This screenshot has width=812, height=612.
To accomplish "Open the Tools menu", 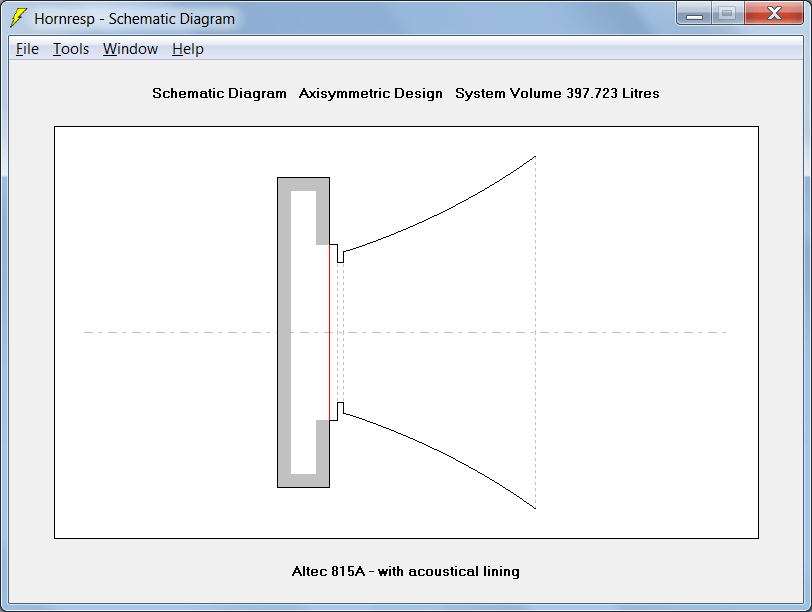I will (x=71, y=49).
